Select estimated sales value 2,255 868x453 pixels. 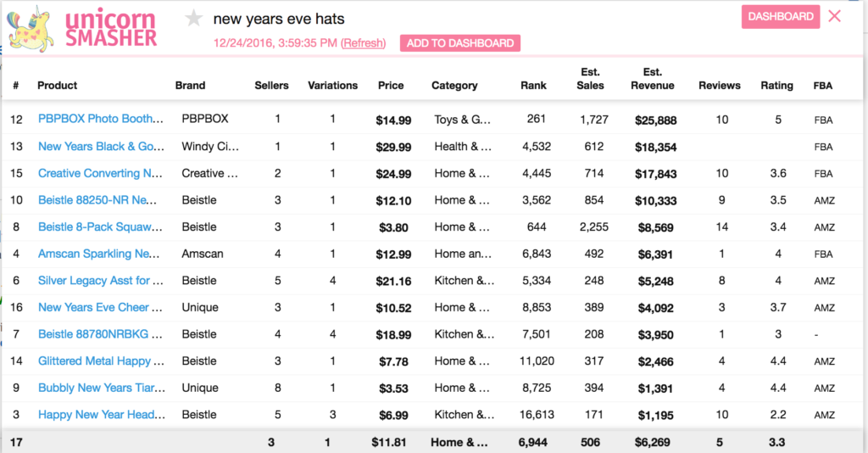594,227
